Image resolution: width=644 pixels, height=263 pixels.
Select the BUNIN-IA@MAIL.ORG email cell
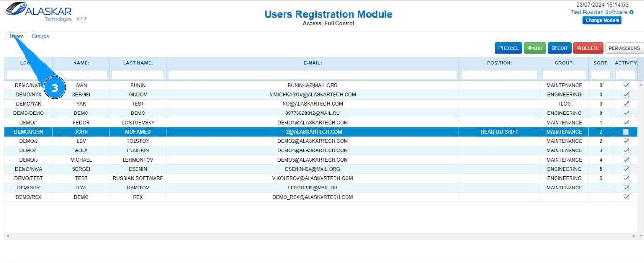(x=312, y=85)
